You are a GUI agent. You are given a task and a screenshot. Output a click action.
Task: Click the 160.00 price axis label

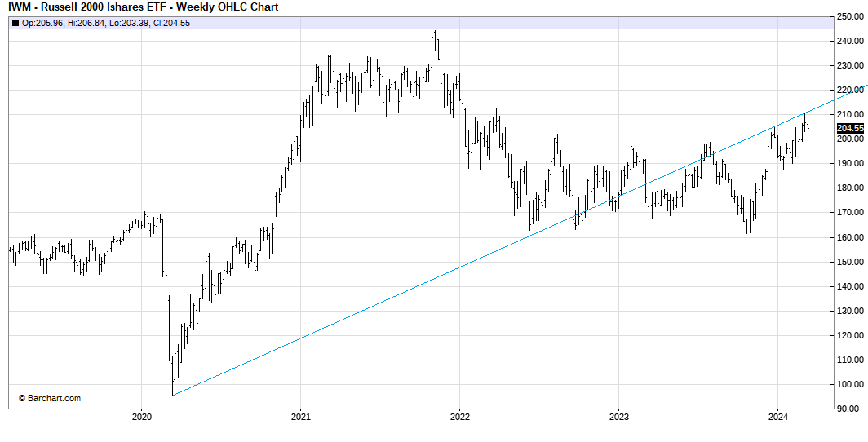tap(850, 237)
